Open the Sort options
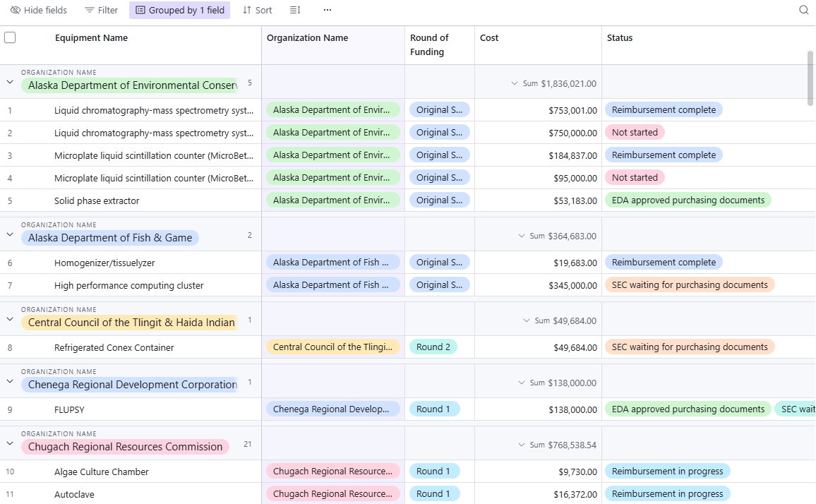Screen dimensions: 816x504 tap(257, 11)
